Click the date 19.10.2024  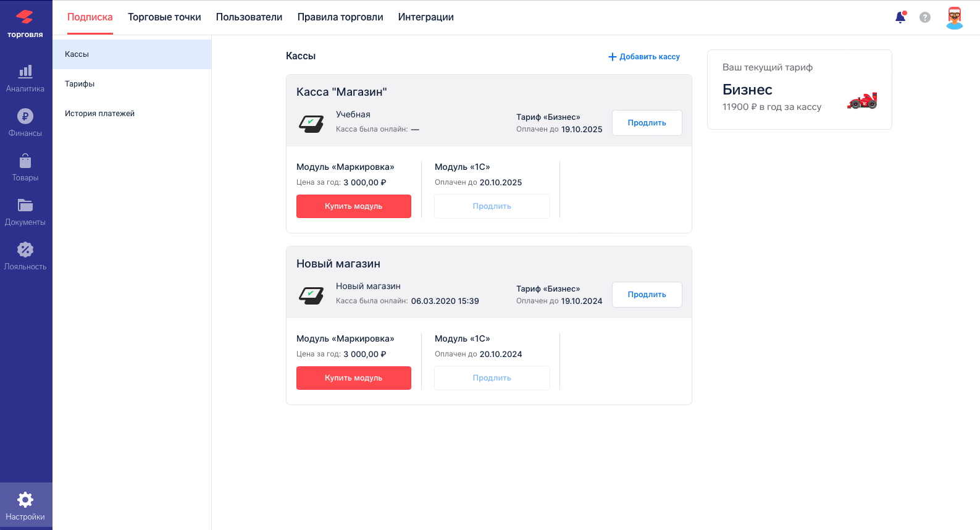point(582,301)
